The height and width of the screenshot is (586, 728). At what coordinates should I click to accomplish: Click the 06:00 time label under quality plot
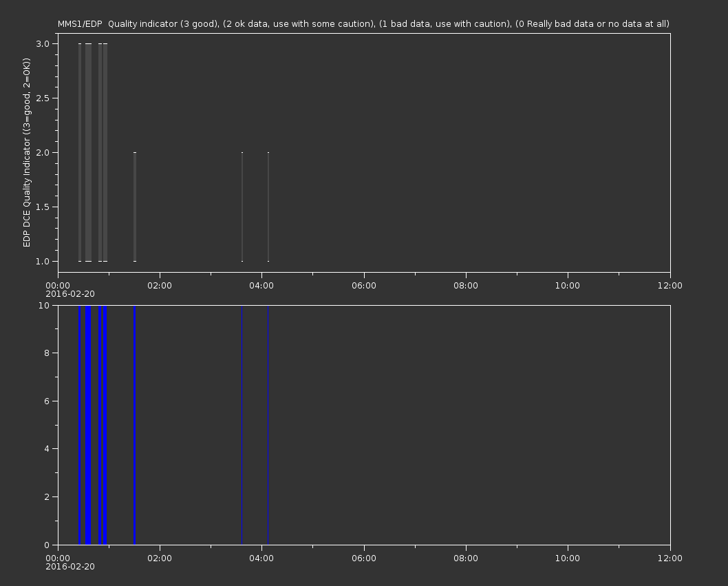[364, 285]
